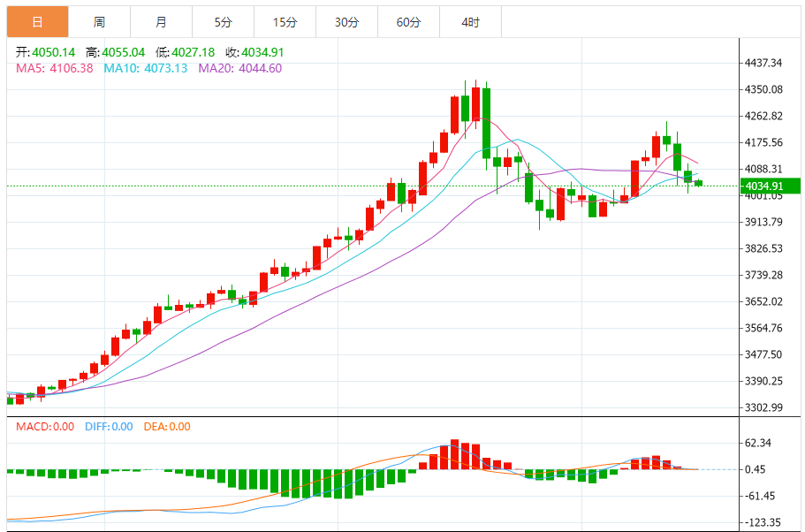Screen dimensions: 805x532
Task: Click the last candlestick at right edge
Action: point(698,183)
